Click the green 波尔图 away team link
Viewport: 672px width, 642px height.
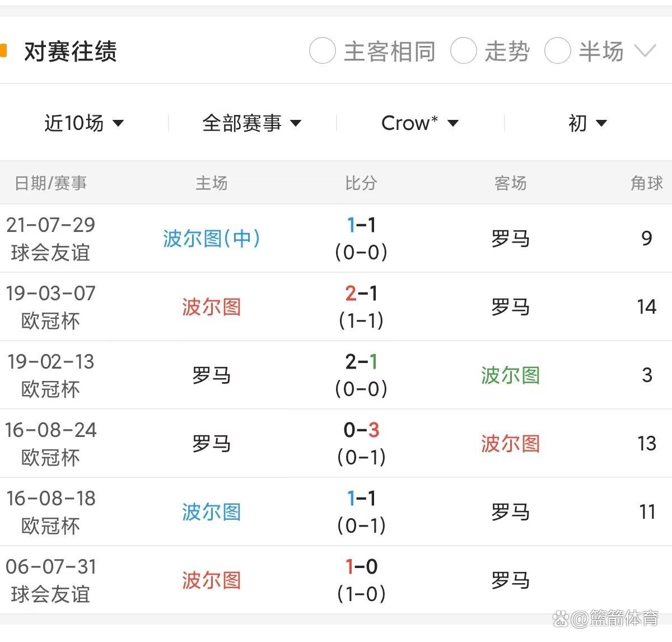point(510,376)
